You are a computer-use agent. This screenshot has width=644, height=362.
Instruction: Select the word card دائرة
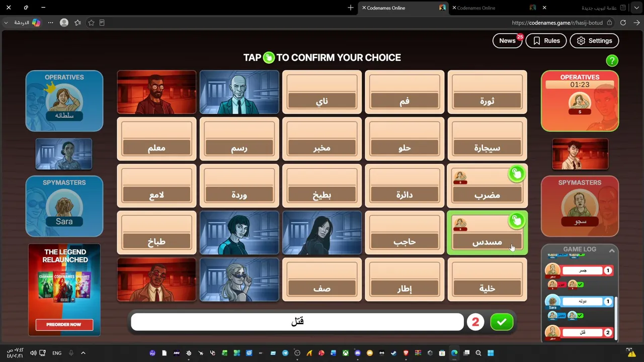pos(405,186)
